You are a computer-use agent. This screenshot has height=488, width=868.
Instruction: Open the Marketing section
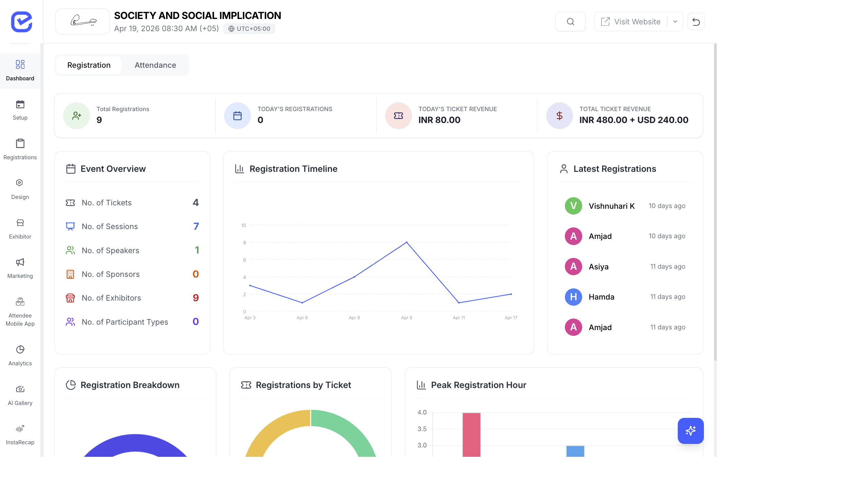(20, 268)
